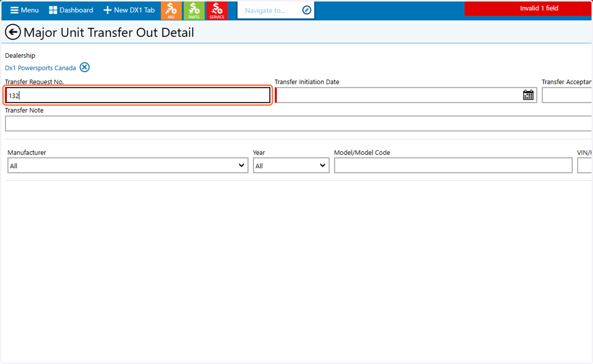Click the orange MU quick sale icon
Screen dimensions: 593x364
tap(171, 10)
